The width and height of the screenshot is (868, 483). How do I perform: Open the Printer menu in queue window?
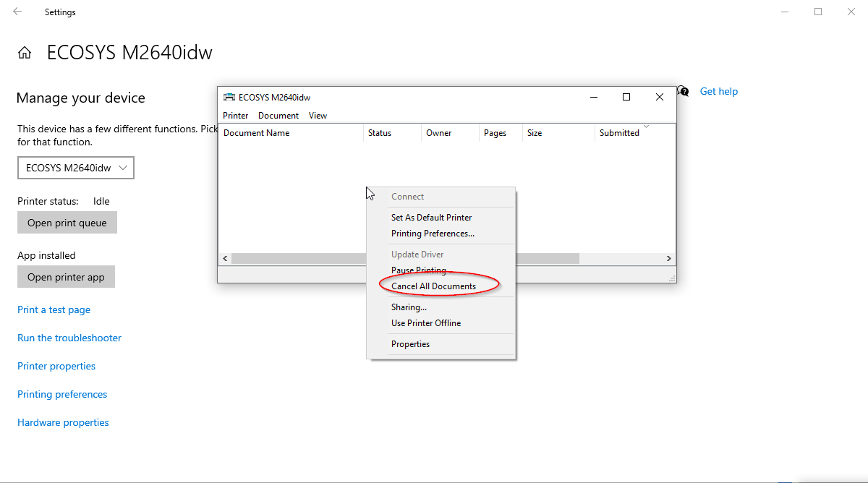tap(236, 116)
